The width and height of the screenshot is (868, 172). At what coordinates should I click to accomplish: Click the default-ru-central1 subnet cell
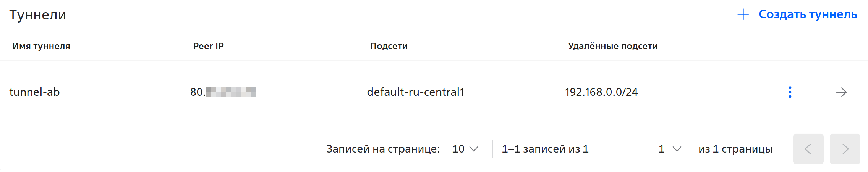[415, 92]
